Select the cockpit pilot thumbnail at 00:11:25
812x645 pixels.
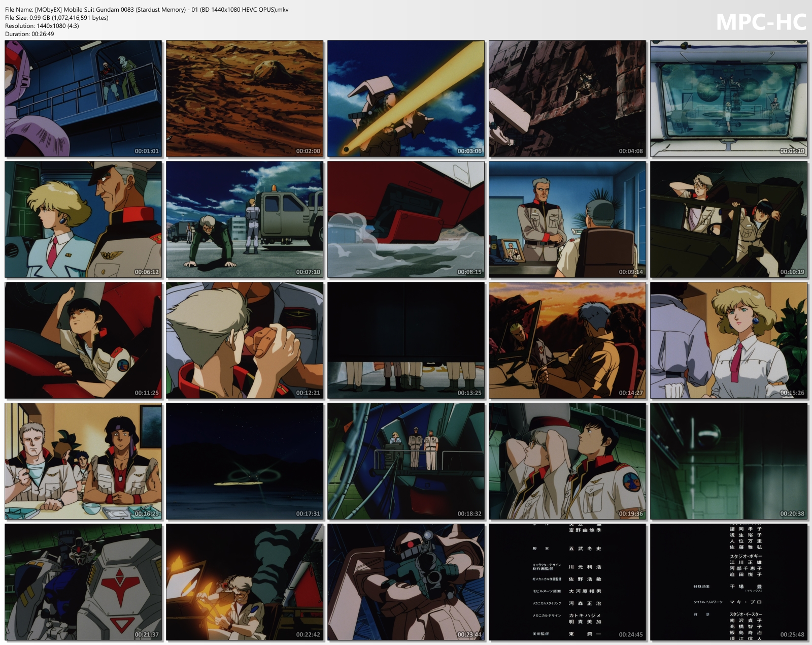[x=83, y=340]
